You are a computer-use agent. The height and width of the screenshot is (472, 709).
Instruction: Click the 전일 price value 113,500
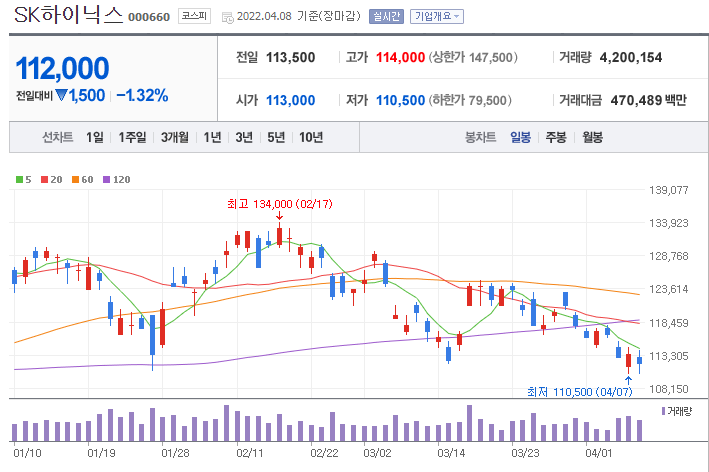(290, 57)
